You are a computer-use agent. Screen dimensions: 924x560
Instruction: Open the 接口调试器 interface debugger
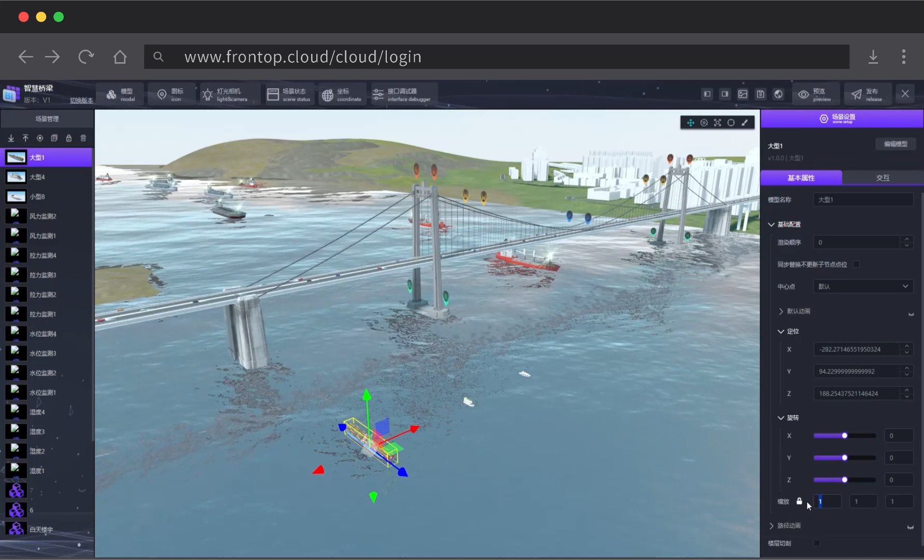point(402,94)
